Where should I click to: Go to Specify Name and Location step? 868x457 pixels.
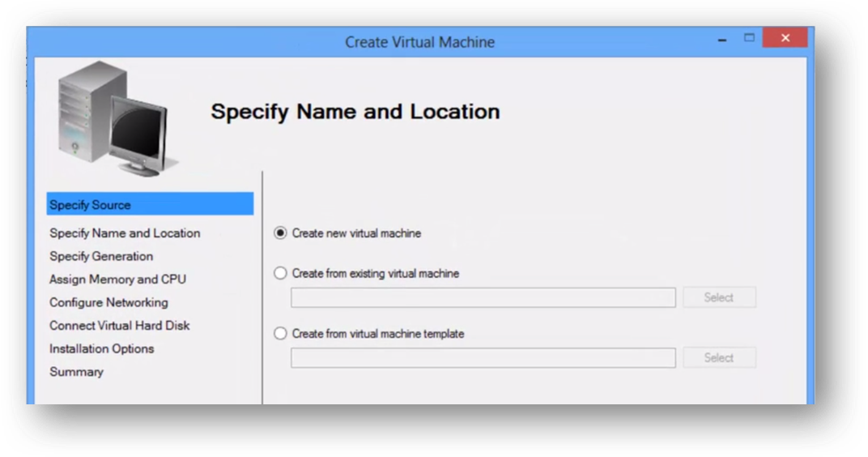point(125,233)
